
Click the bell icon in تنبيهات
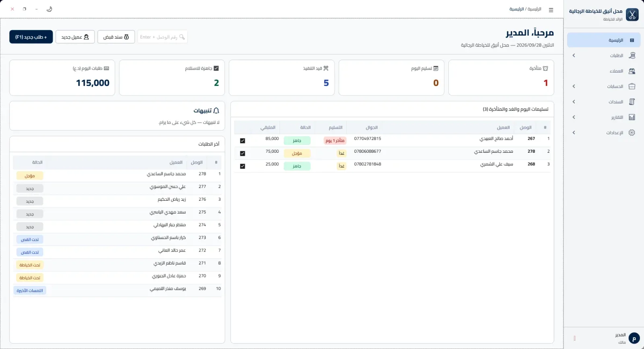(x=216, y=110)
